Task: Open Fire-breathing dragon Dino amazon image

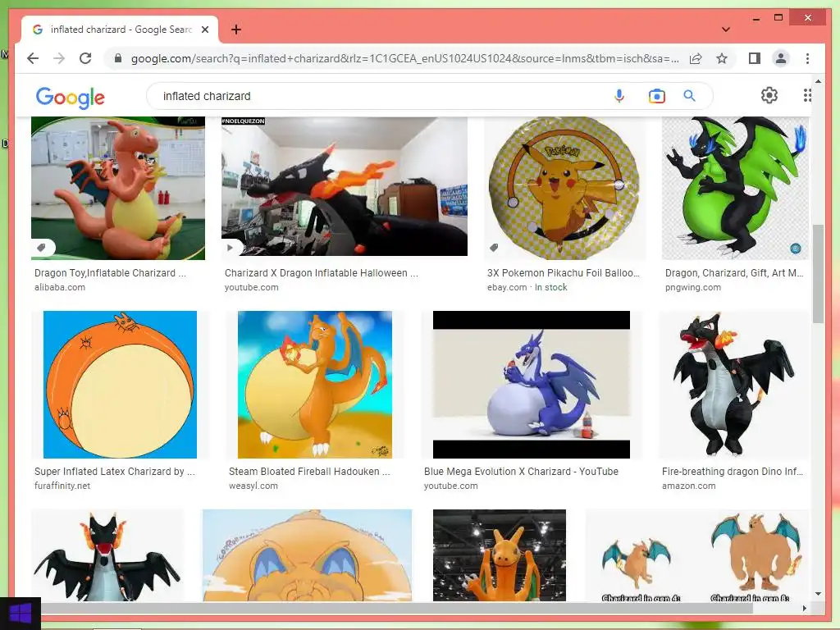Action: click(x=733, y=385)
